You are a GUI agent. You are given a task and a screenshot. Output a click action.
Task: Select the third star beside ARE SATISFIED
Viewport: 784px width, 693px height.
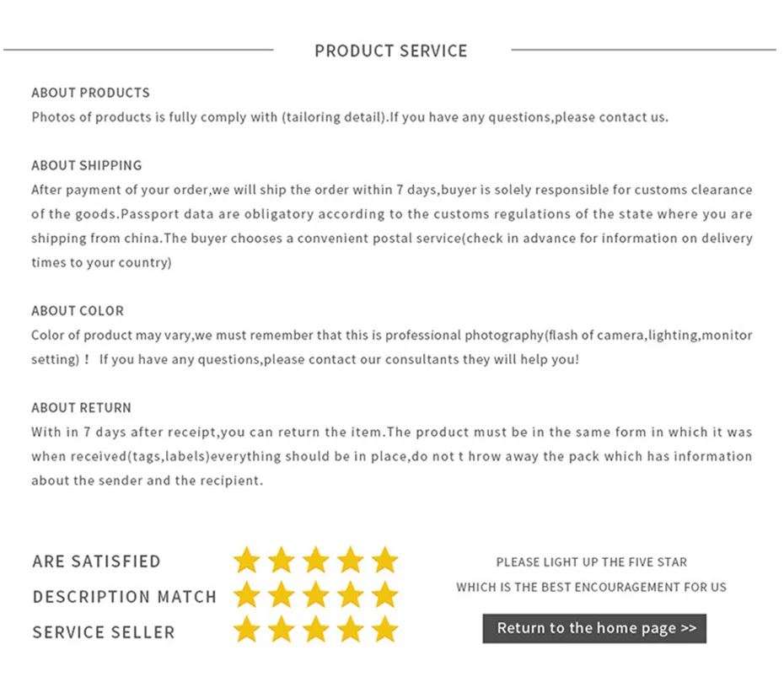coord(316,560)
